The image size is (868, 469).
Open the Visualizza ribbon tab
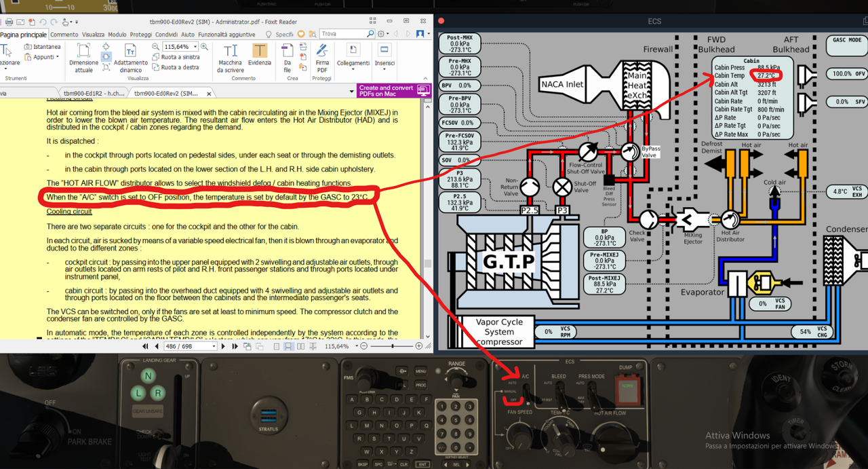(x=94, y=35)
